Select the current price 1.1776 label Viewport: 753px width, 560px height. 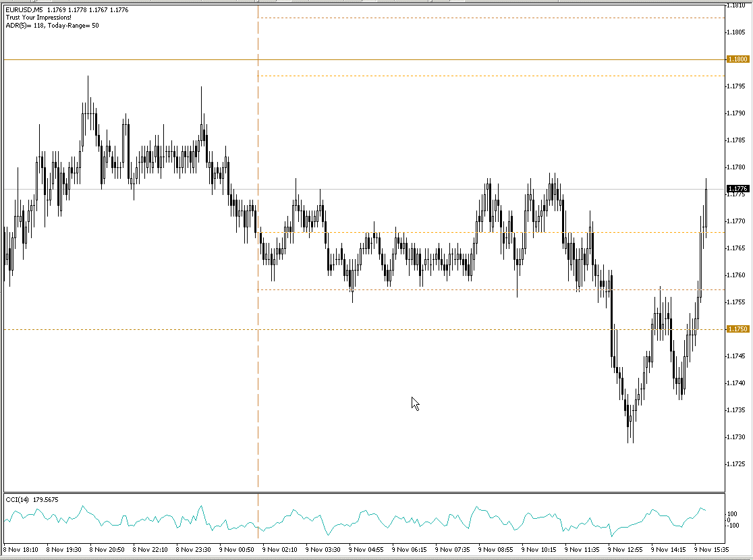[738, 189]
